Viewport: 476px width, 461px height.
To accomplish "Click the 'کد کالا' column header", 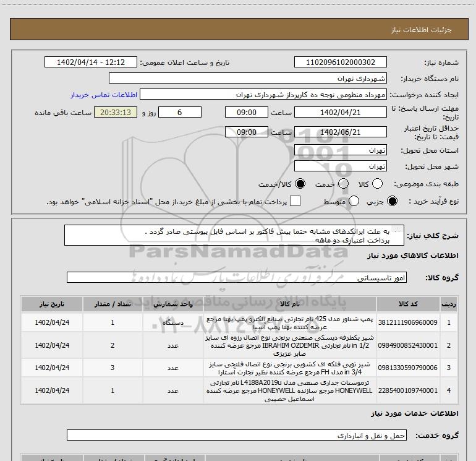I will click(x=408, y=304).
